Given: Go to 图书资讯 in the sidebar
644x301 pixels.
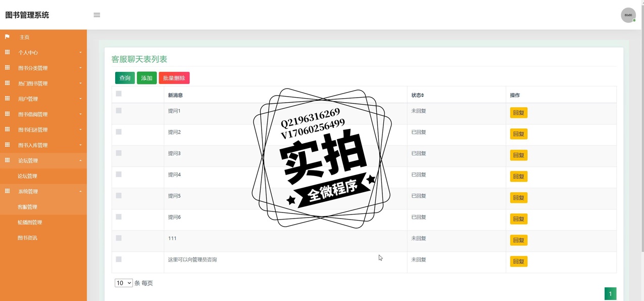Looking at the screenshot, I should coord(27,238).
